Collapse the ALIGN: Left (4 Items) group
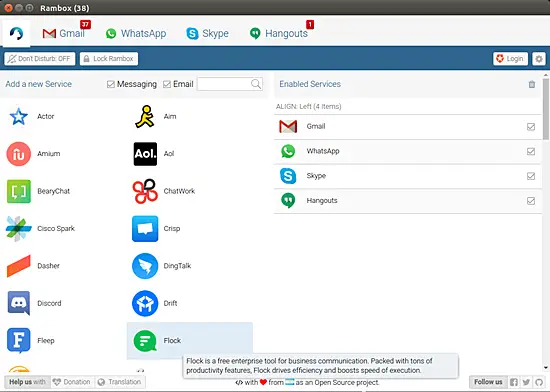Viewport: 550px width, 392px height. [x=308, y=107]
